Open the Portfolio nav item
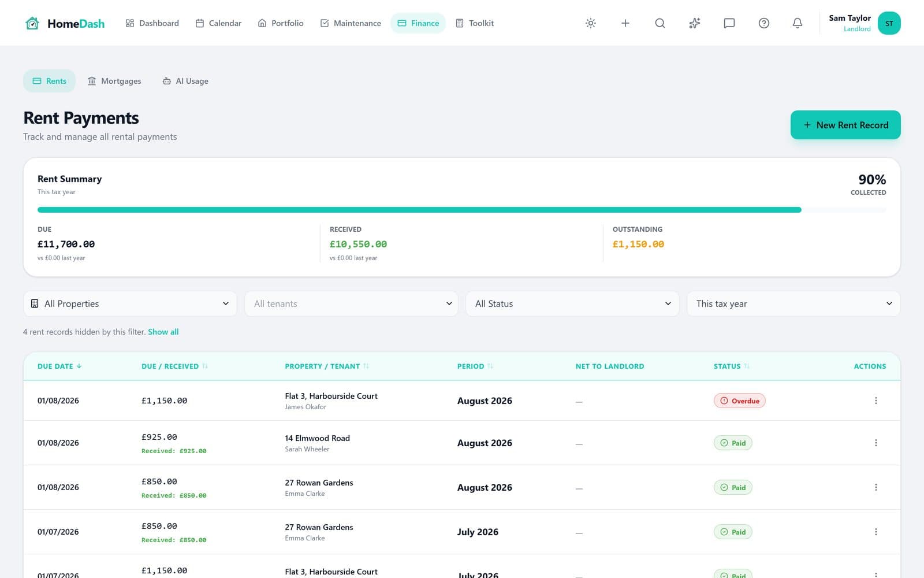 point(281,23)
